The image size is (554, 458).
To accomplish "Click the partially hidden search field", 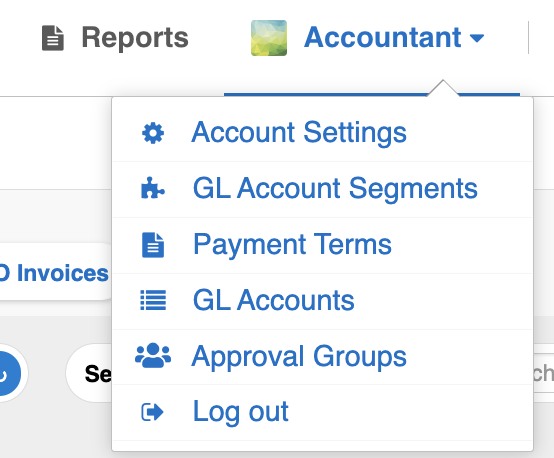I will (x=543, y=373).
